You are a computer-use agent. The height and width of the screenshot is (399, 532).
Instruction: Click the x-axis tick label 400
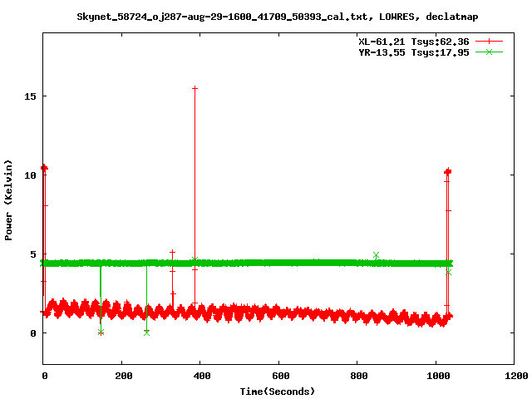coord(202,376)
